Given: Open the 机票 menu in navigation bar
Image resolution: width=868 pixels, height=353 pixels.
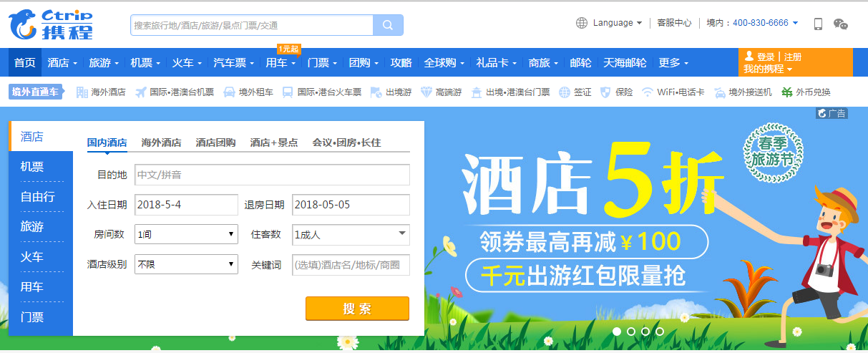Looking at the screenshot, I should tap(145, 62).
